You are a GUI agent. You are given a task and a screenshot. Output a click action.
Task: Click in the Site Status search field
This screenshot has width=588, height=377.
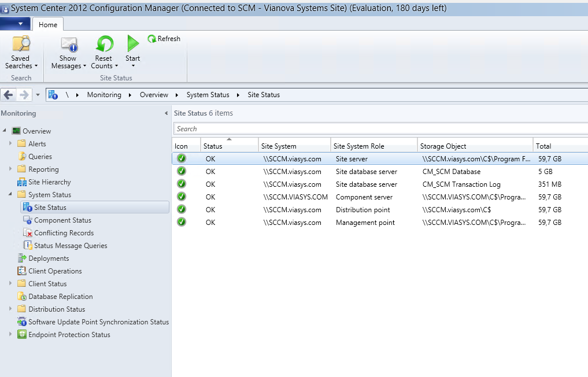(380, 129)
